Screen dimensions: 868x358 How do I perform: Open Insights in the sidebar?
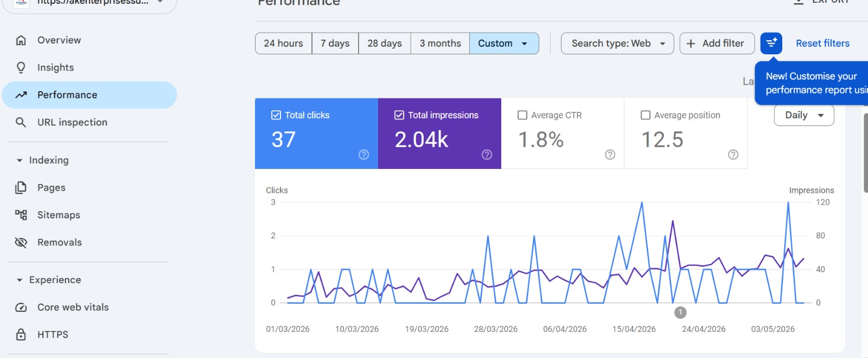(90, 67)
